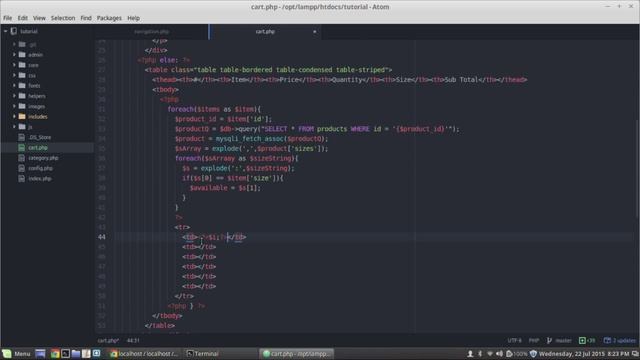Click the date and time clock
Screen dimensions: 640x360
pyautogui.click(x=584, y=353)
